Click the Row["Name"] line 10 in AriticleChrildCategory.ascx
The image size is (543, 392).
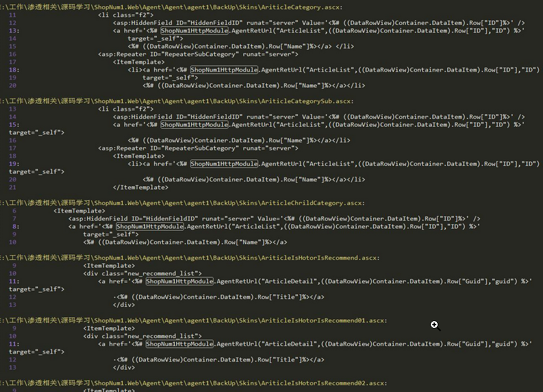[x=185, y=242]
